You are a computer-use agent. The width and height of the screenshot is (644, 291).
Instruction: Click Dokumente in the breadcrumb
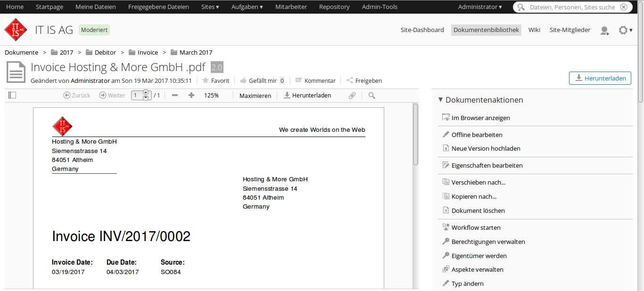(22, 52)
